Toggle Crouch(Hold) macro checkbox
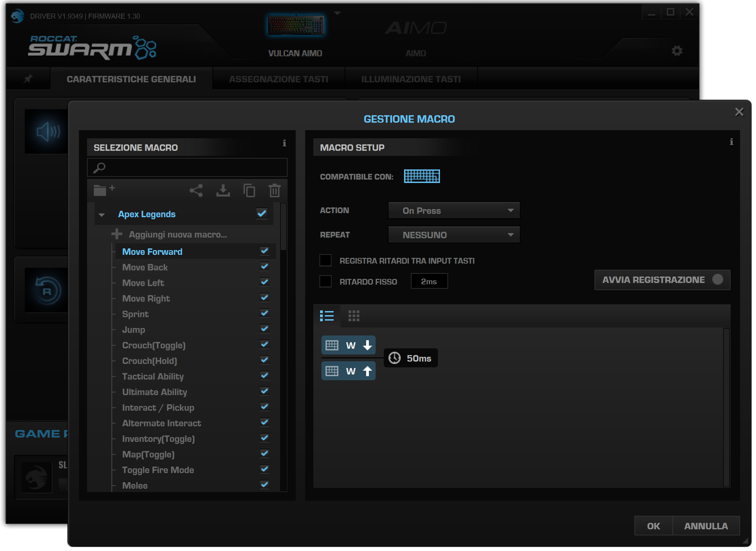Viewport: 756px width, 551px height. [264, 360]
